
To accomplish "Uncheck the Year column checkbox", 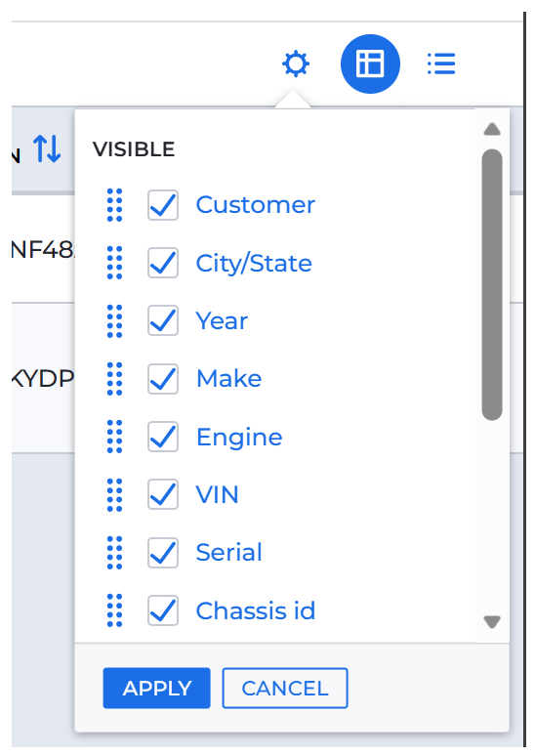I will (x=163, y=320).
